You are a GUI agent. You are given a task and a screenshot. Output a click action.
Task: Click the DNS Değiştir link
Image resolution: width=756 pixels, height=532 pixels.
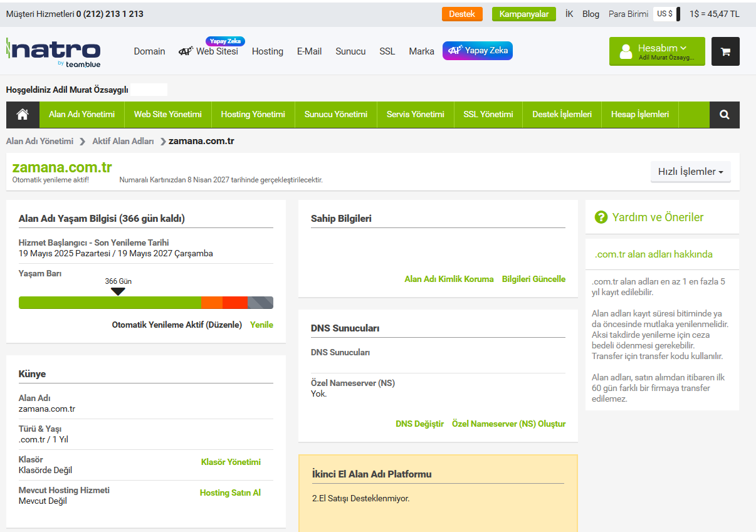tap(419, 424)
